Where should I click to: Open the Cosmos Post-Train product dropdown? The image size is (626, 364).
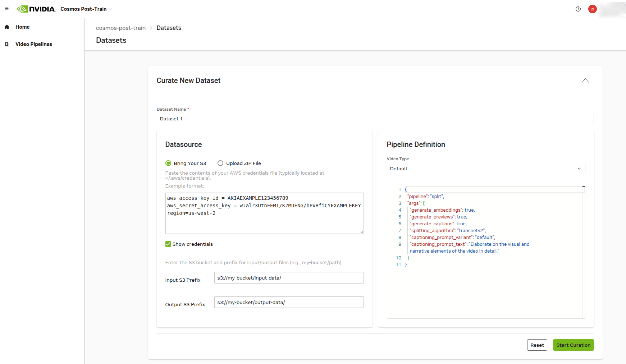[x=86, y=9]
